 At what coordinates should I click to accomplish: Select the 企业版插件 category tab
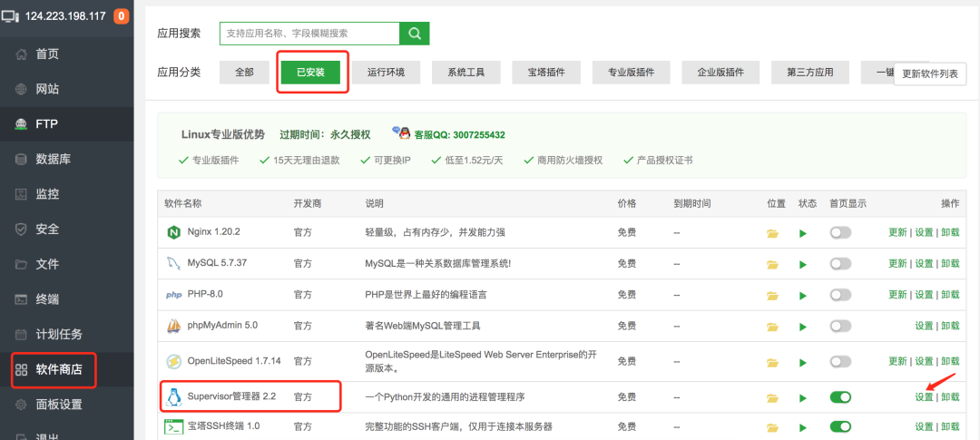click(720, 72)
